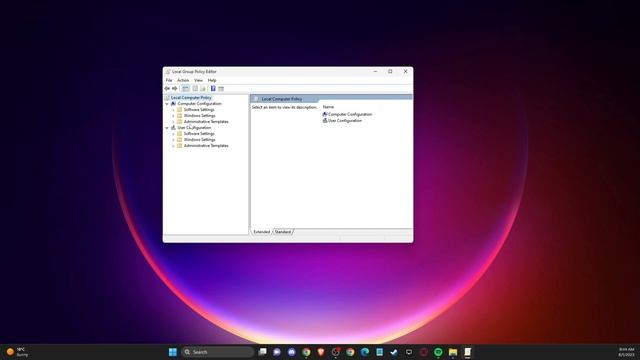
Task: Expand Software Settings under Computer Configuration
Action: pos(173,110)
